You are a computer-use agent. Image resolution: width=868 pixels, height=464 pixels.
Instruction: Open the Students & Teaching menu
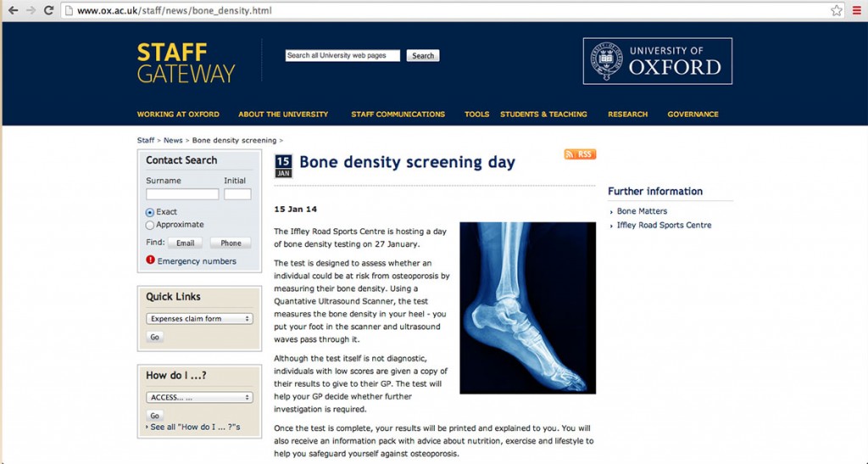click(x=543, y=115)
